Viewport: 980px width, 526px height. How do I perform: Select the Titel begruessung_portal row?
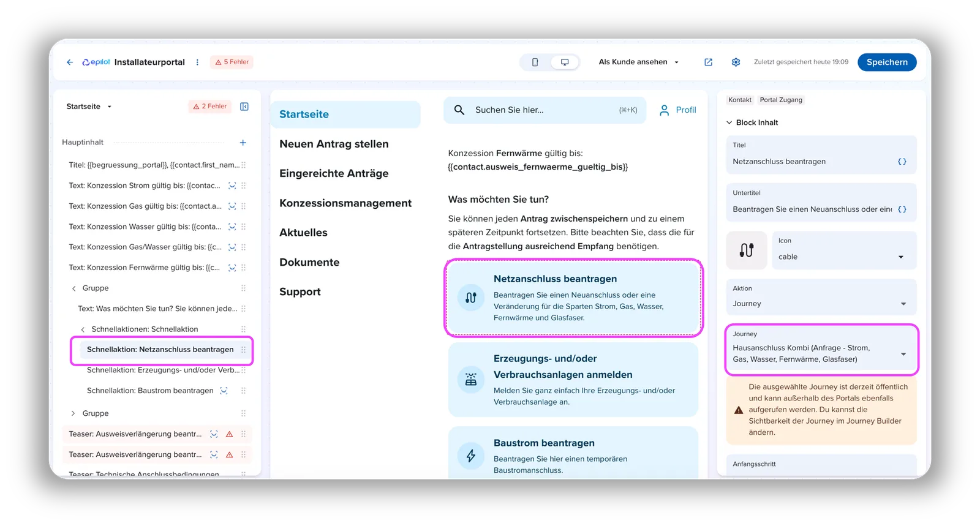click(153, 165)
